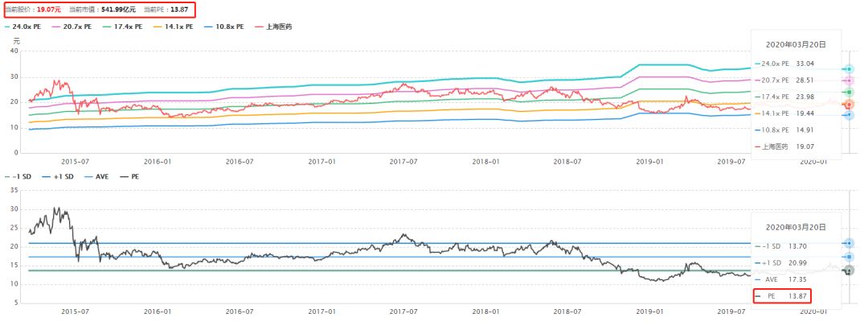Click the 28.51 value in upper tooltip
The height and width of the screenshot is (330, 868).
805,80
